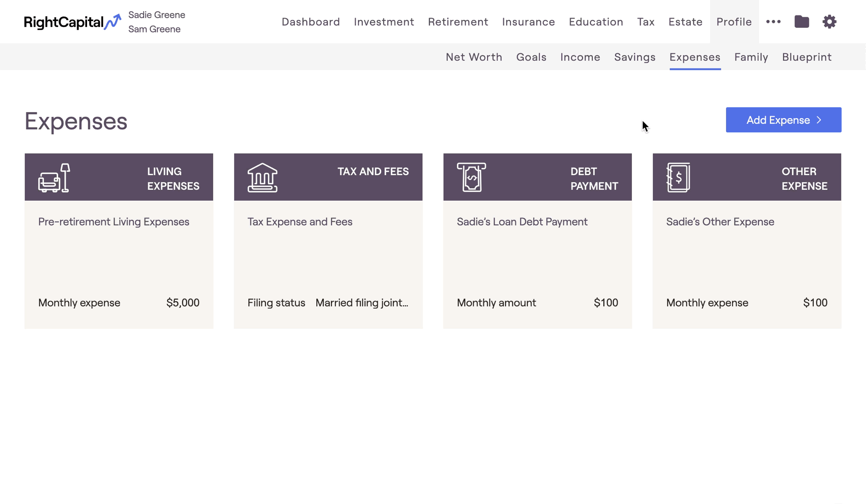
Task: Select the Expenses sub-tab
Action: coord(695,57)
